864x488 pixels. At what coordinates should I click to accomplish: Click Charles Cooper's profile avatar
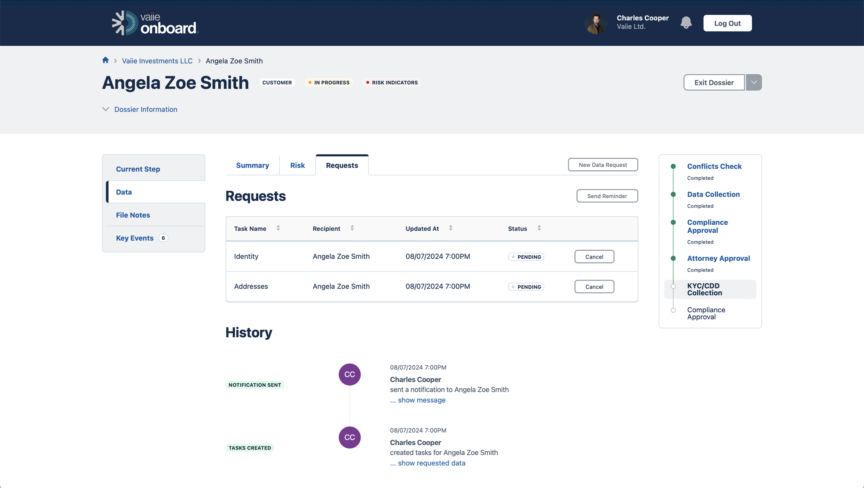[x=596, y=23]
